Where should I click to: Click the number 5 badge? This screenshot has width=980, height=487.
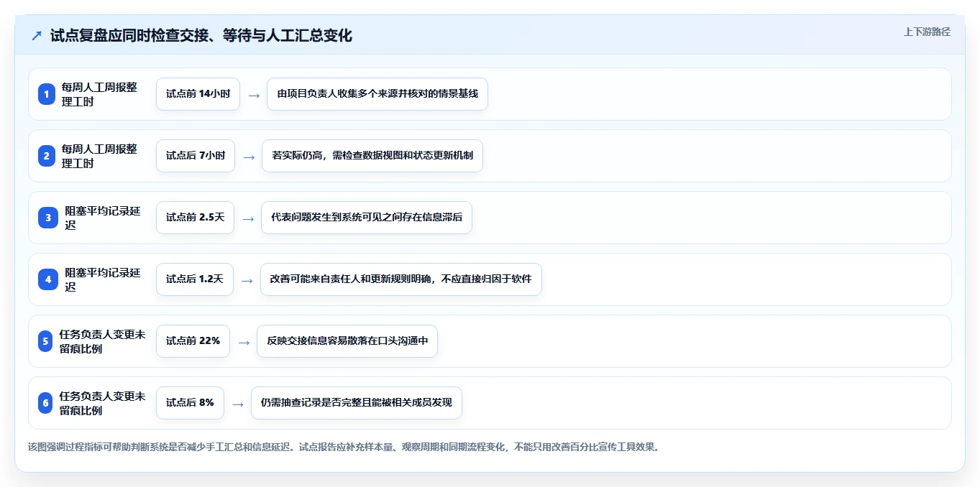[45, 341]
